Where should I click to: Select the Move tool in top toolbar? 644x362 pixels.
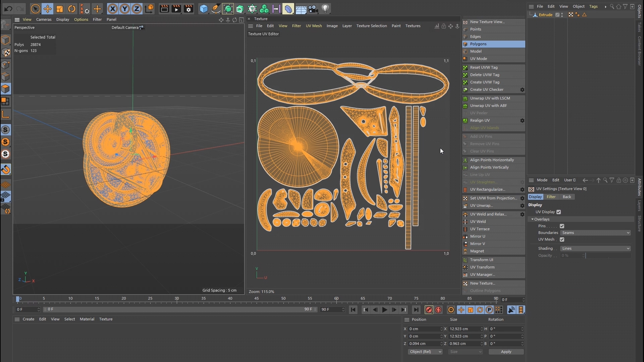[x=47, y=9]
